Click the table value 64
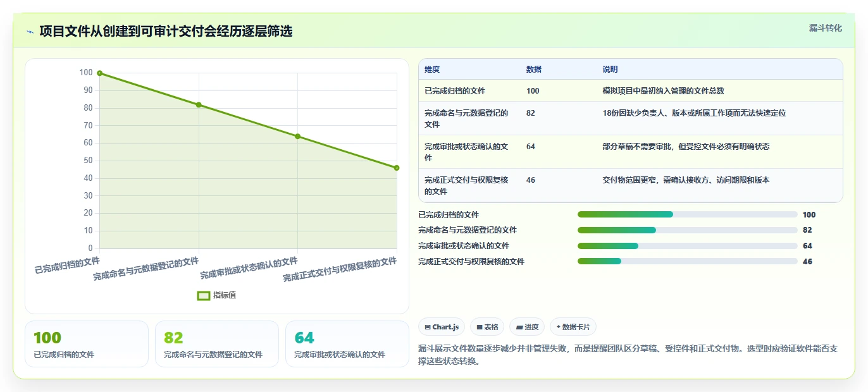 [x=531, y=147]
